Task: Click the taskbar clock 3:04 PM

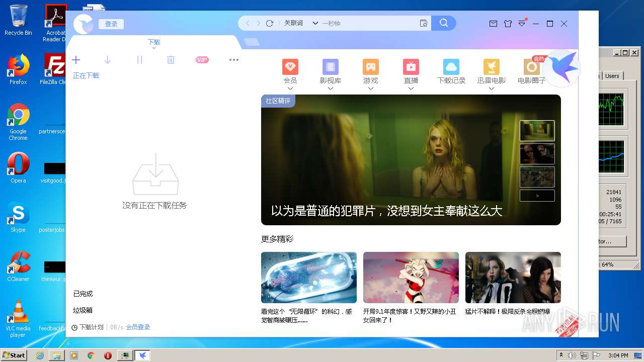Action: pyautogui.click(x=618, y=355)
